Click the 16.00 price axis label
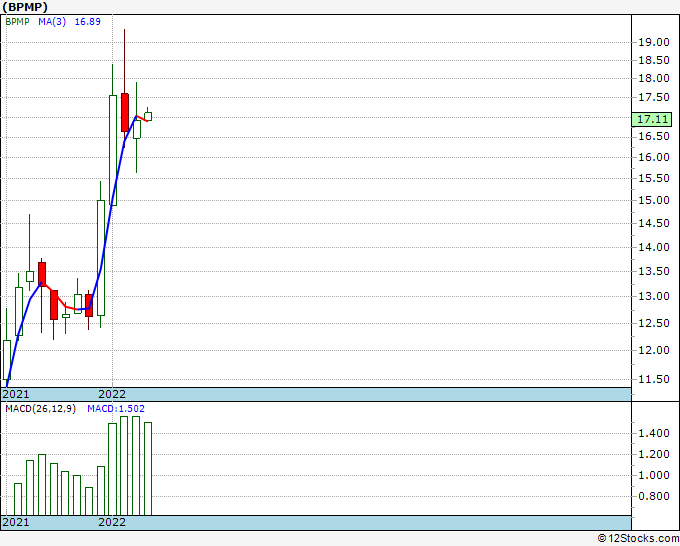The height and width of the screenshot is (546, 680). 654,157
